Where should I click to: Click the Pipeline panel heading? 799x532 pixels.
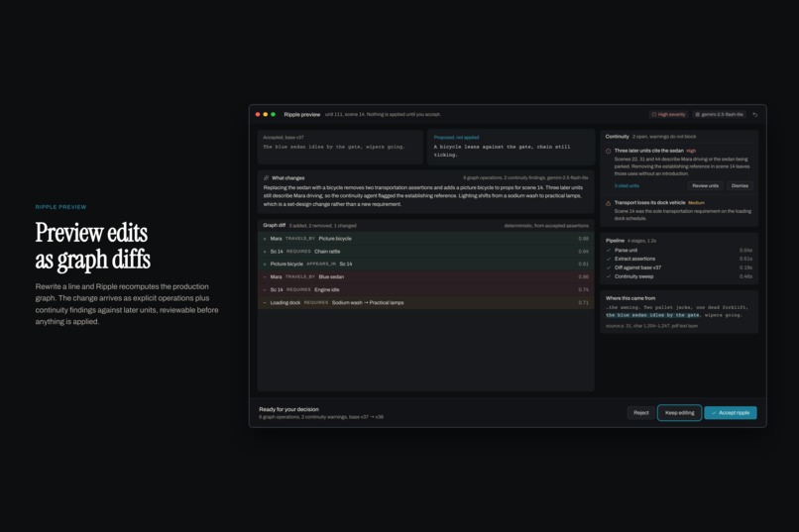615,241
